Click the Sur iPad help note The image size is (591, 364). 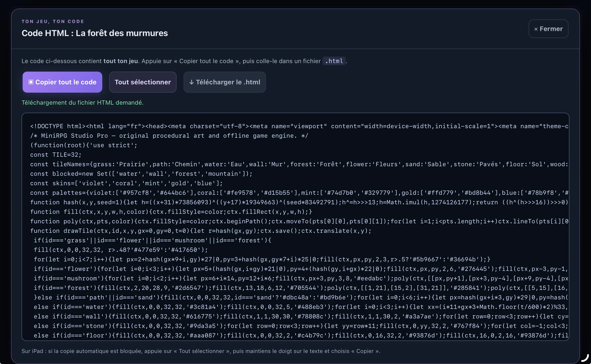click(x=201, y=351)
